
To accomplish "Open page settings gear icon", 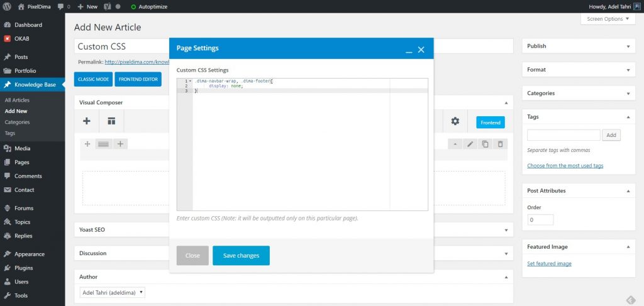I will coord(455,121).
